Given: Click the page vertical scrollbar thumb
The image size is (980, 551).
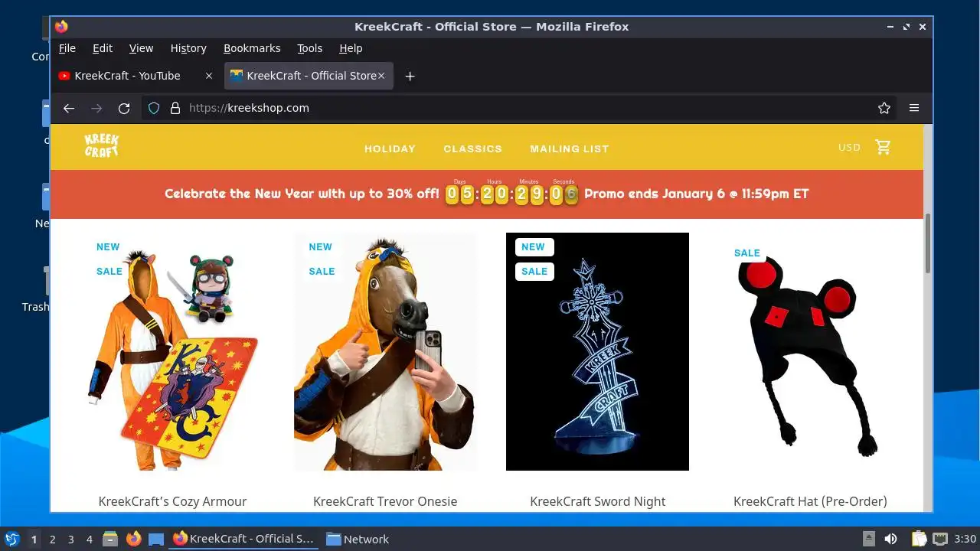Looking at the screenshot, I should pos(928,243).
